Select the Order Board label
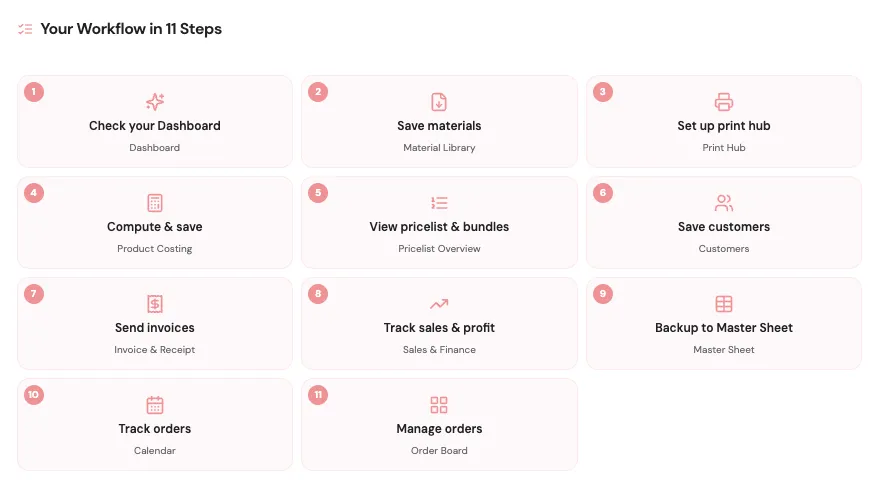 pos(439,451)
